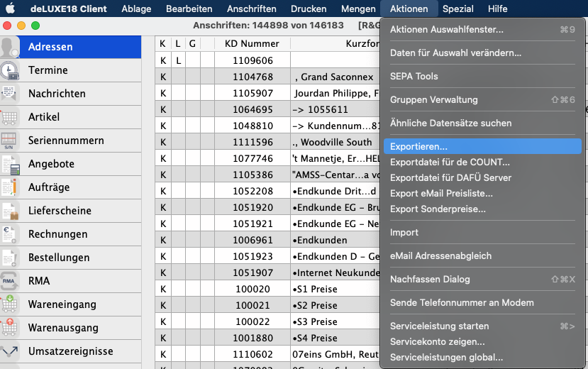
Task: Choose Exportieren... from the Aktionen menu
Action: click(x=418, y=146)
